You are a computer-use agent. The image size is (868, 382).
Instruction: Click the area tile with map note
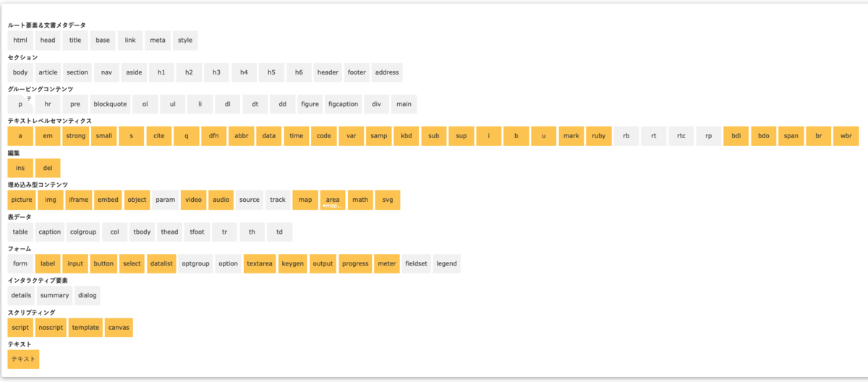click(x=333, y=200)
